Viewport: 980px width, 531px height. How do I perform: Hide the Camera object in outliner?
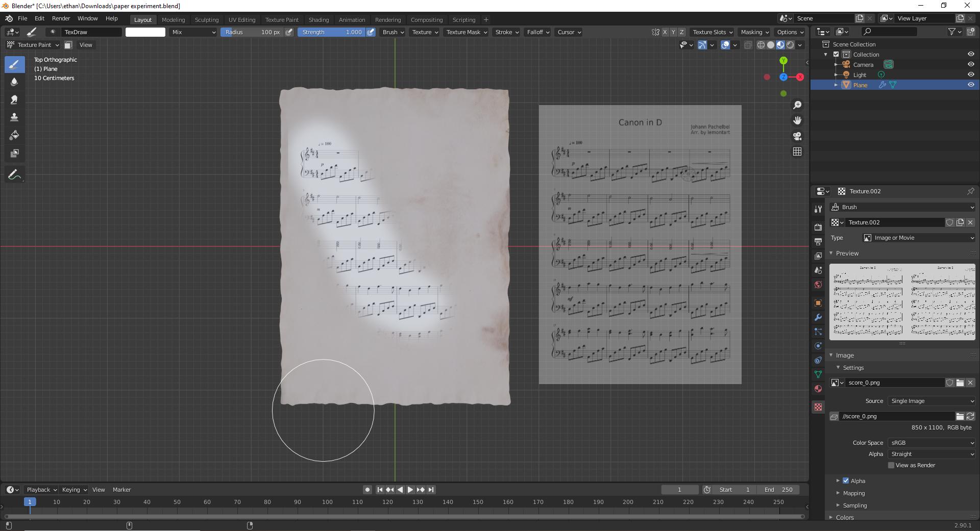(971, 64)
